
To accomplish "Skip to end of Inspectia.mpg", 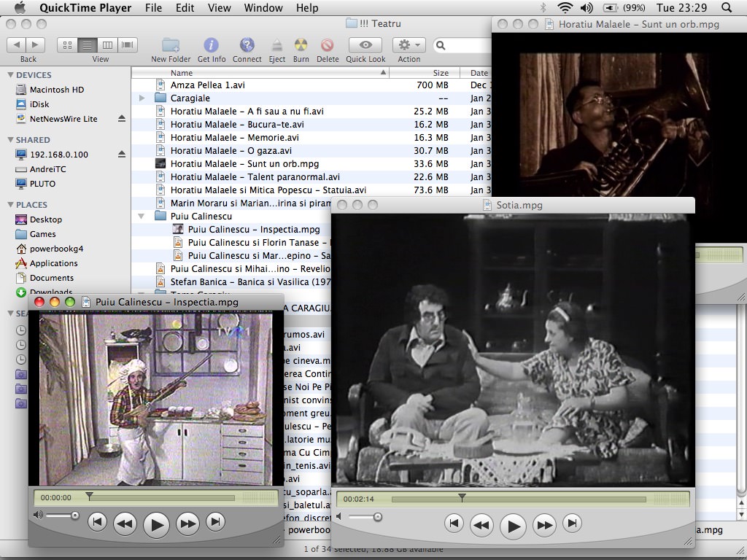I will point(215,522).
